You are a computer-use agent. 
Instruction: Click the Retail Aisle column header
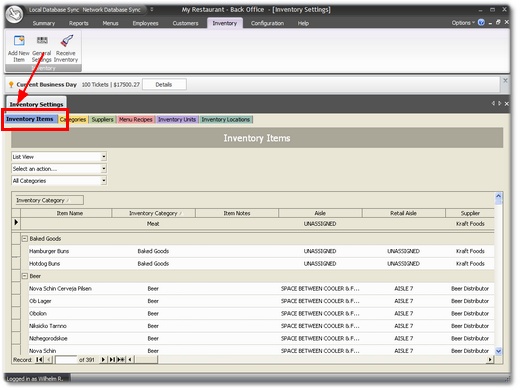[x=403, y=213]
